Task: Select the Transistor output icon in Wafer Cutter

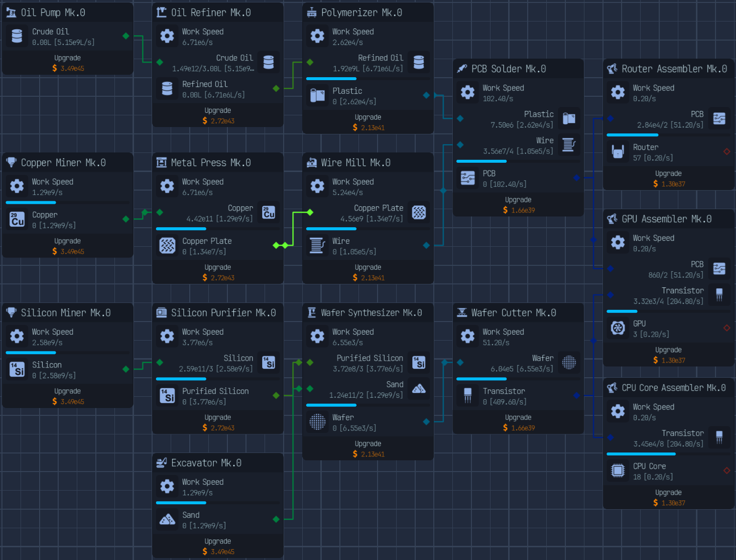Action: pyautogui.click(x=468, y=396)
